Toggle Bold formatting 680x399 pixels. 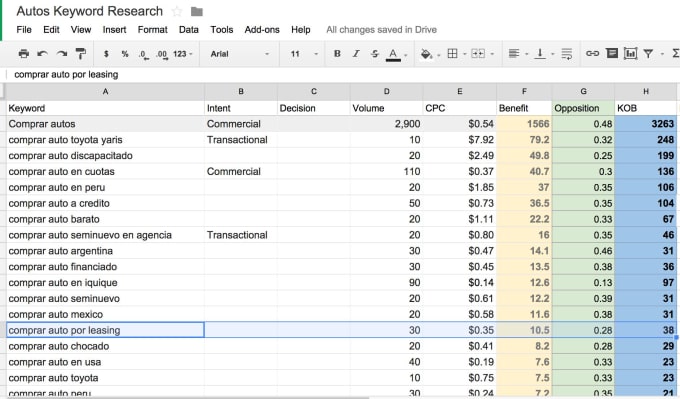coord(337,54)
